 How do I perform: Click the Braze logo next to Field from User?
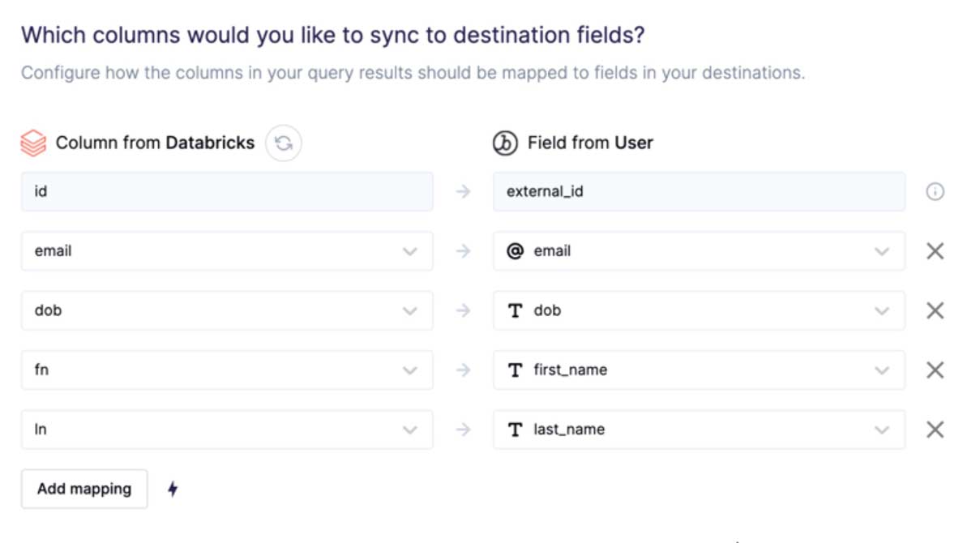(505, 143)
